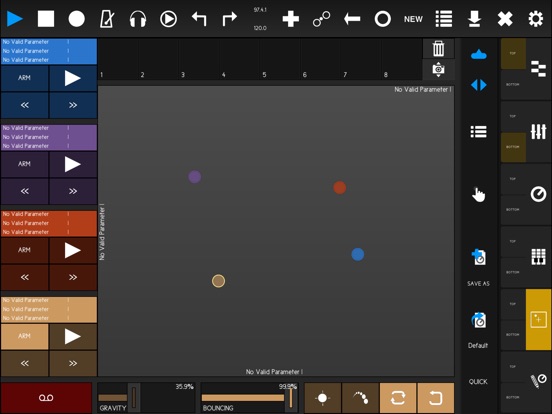The image size is (552, 414).
Task: Click the mixer faders icon on right
Action: click(538, 132)
